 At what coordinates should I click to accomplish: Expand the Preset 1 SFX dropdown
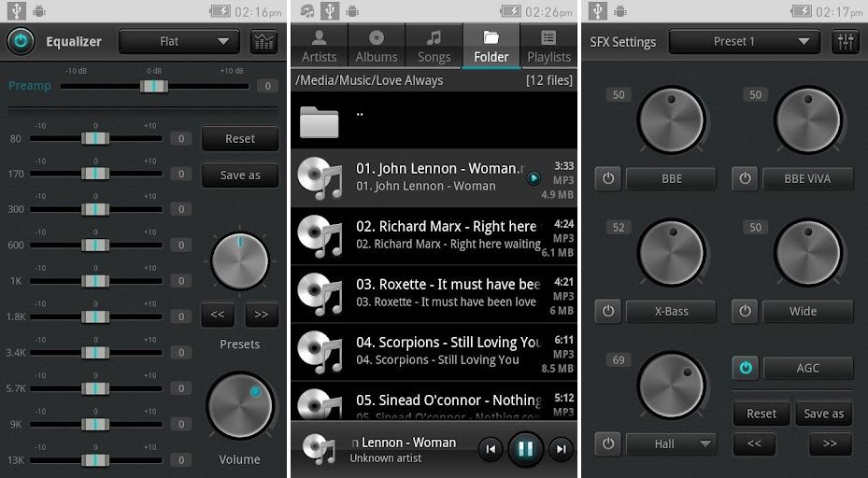point(744,42)
